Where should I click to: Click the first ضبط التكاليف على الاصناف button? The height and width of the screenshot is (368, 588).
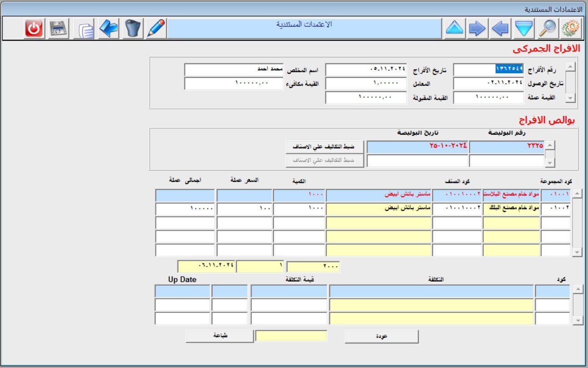[x=325, y=147]
